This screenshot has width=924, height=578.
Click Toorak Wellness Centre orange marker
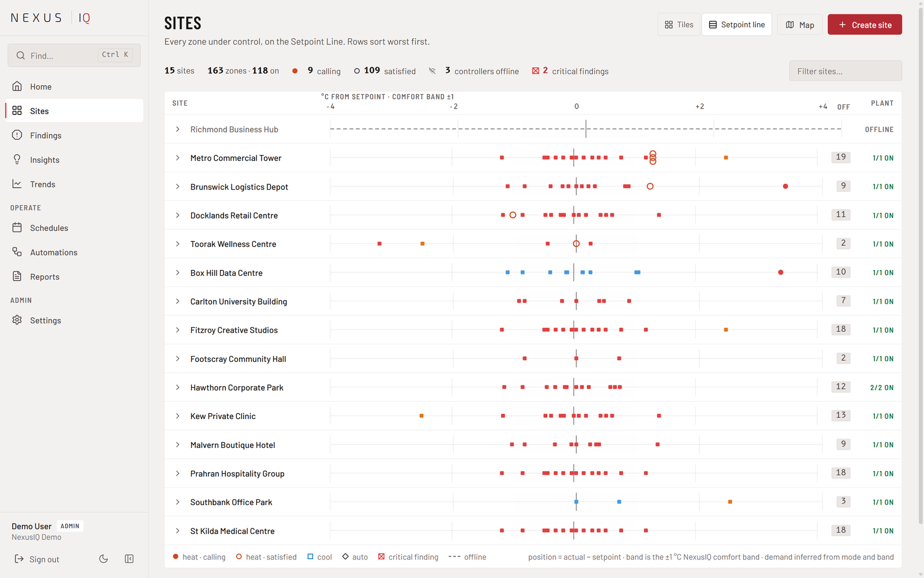click(423, 244)
